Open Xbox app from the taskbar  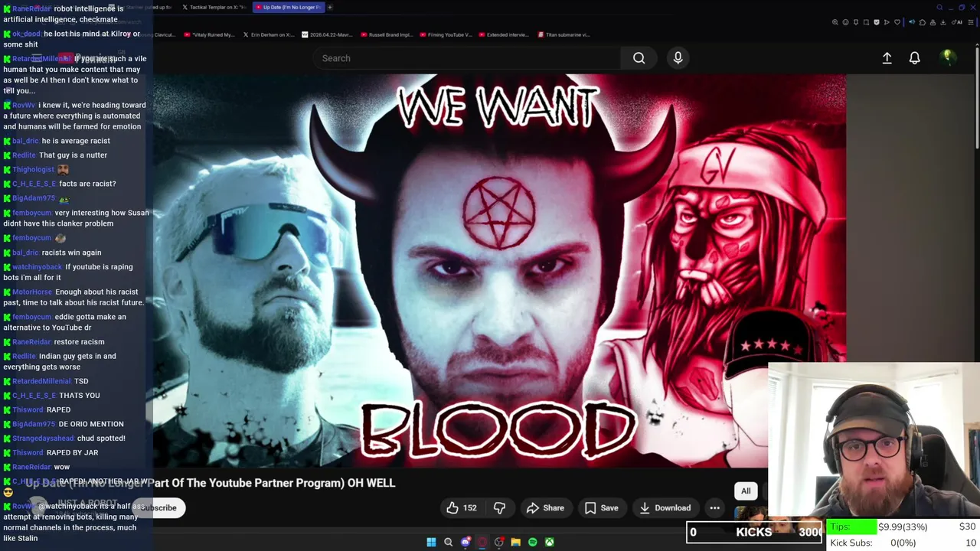coord(550,542)
